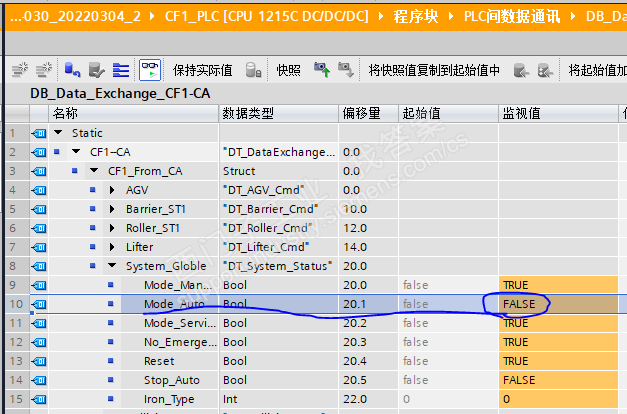This screenshot has height=414, width=627.
Task: Select the Mode_Servi... name cell
Action: click(x=170, y=323)
